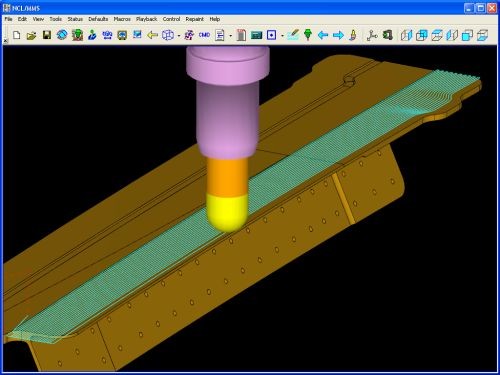Open the Edit menu
The image size is (500, 375).
coord(22,19)
